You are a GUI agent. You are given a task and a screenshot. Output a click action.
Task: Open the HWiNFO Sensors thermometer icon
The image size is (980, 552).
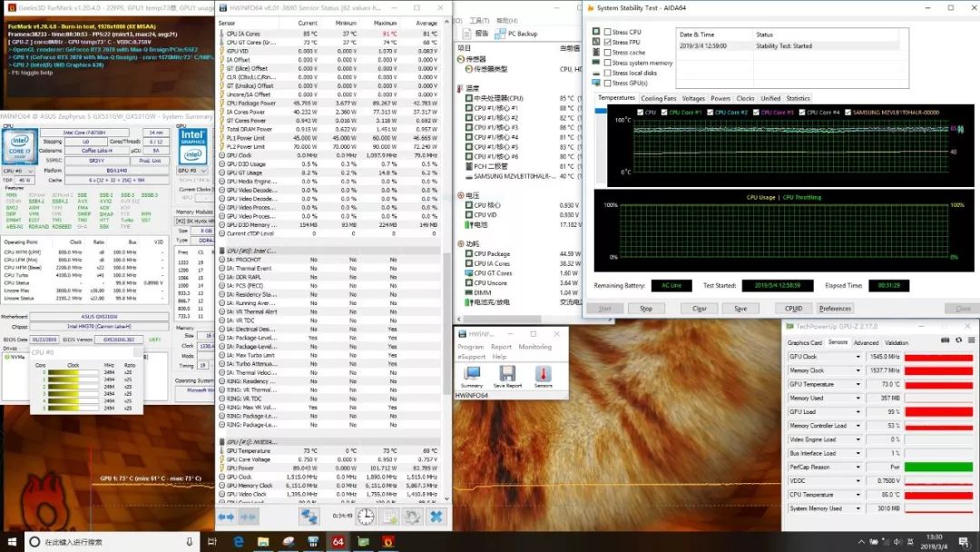[543, 374]
